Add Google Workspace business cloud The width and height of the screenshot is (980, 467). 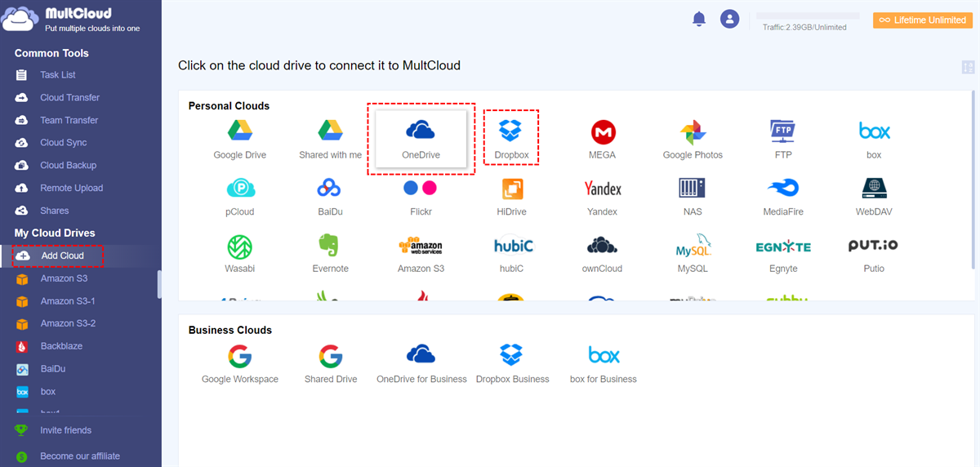pyautogui.click(x=240, y=356)
